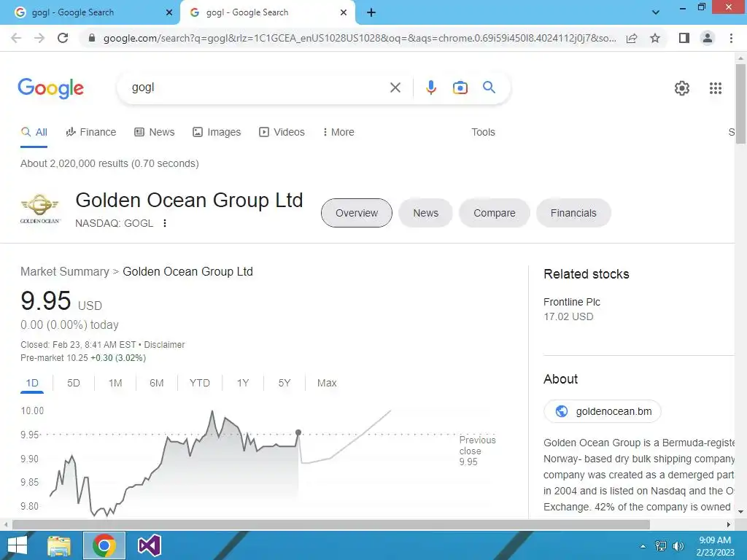Switch to News results tab
Screen dimensions: 747x560
click(x=155, y=133)
